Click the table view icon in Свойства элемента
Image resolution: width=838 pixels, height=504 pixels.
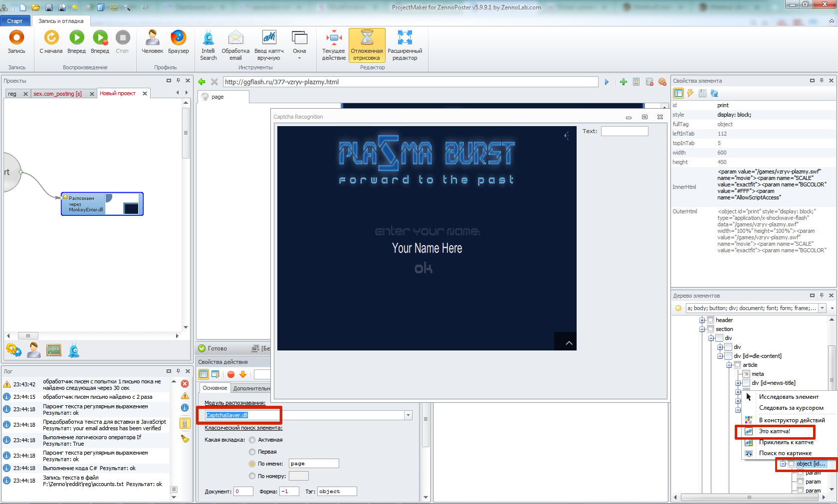pos(678,93)
